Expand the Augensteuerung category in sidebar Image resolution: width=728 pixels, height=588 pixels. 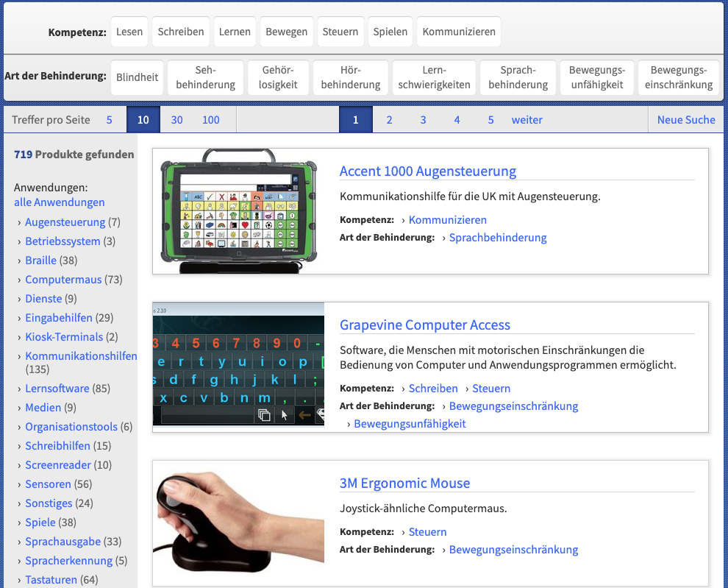[65, 222]
